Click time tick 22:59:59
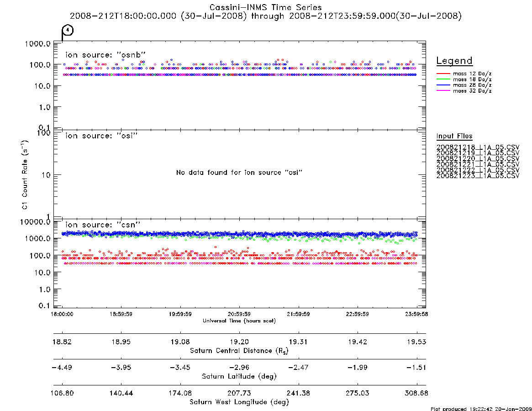This screenshot has width=532, height=411. (x=357, y=314)
